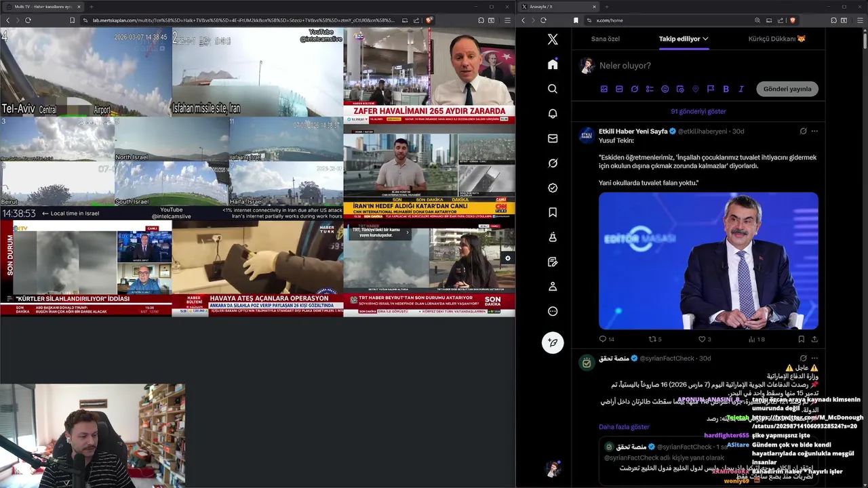This screenshot has width=868, height=488.
Task: Bookmark the Multi TV page
Action: tap(72, 20)
